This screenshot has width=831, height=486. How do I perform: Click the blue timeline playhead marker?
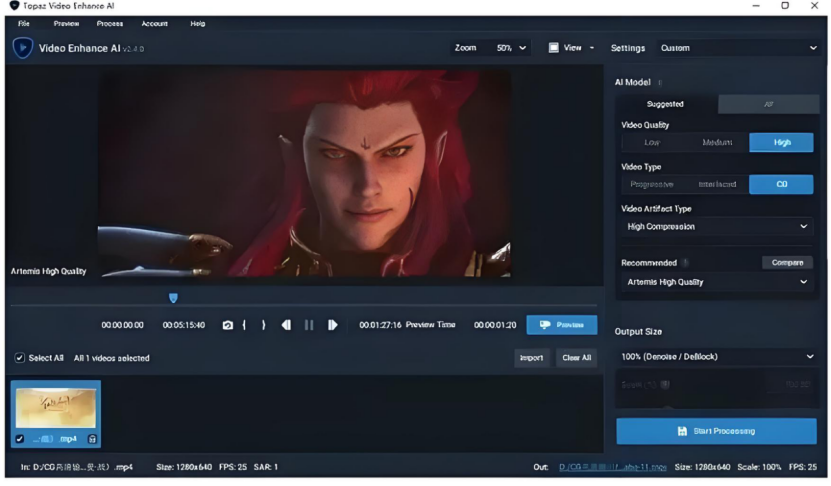pyautogui.click(x=173, y=298)
